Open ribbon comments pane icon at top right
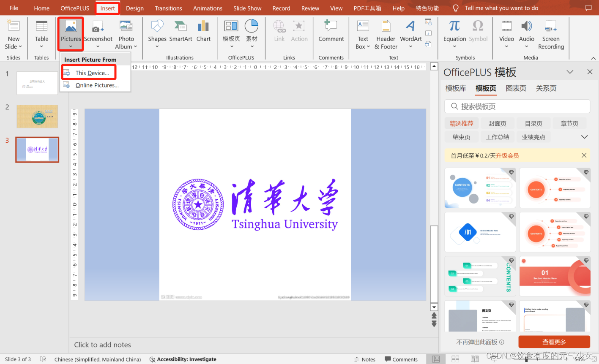 pyautogui.click(x=588, y=8)
